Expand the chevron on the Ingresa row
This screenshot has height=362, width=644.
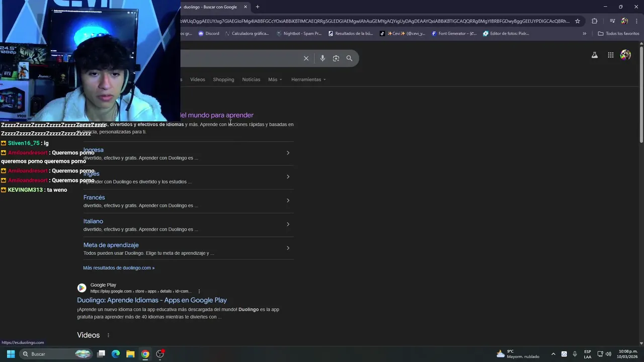[288, 153]
